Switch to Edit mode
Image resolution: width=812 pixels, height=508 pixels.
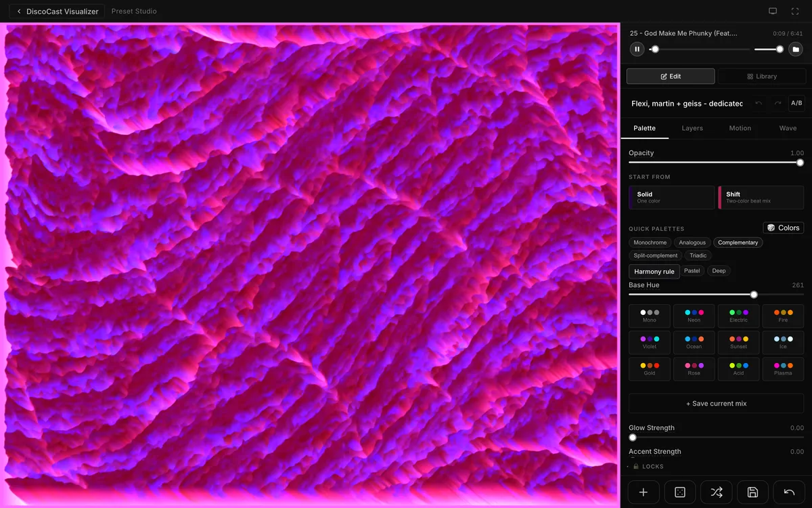pyautogui.click(x=671, y=77)
